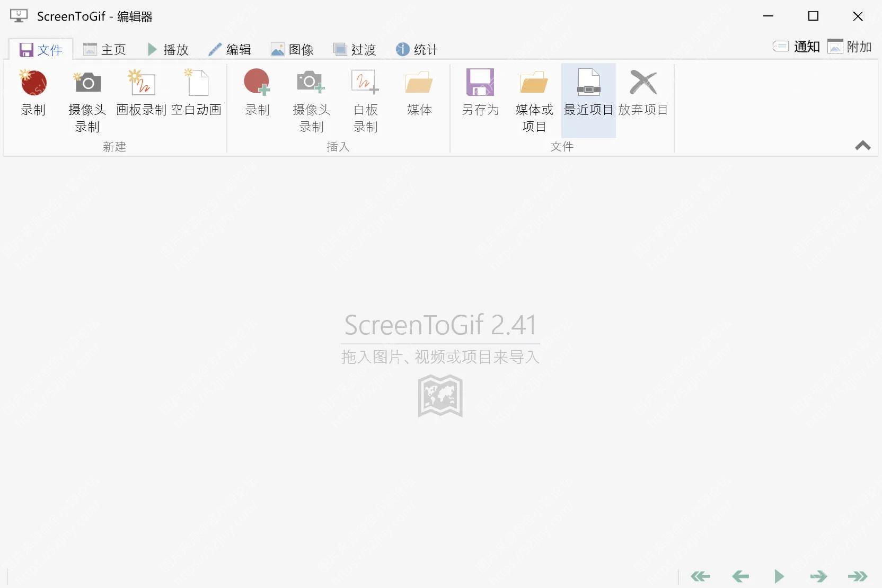882x588 pixels.
Task: Play the animation preview
Action: coord(779,576)
